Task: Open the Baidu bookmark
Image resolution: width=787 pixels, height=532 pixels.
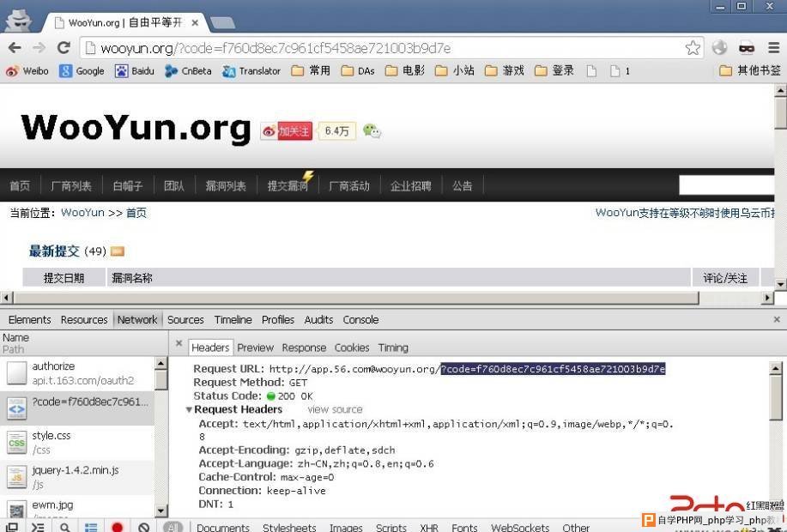Action: coord(135,70)
